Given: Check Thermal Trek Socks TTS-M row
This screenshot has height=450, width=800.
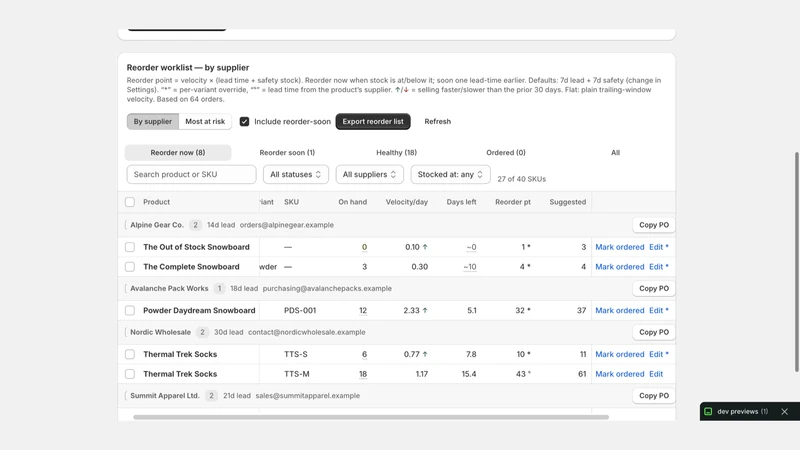Looking at the screenshot, I should point(130,374).
